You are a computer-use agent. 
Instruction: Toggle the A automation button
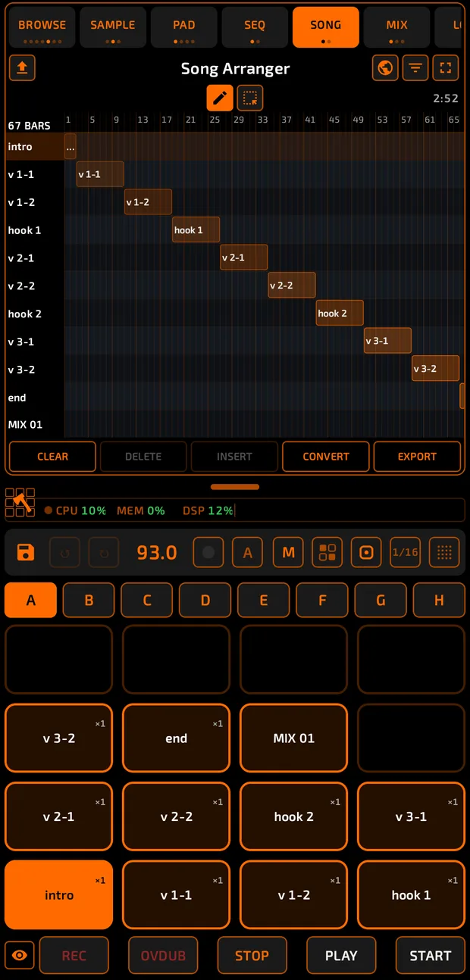[247, 553]
